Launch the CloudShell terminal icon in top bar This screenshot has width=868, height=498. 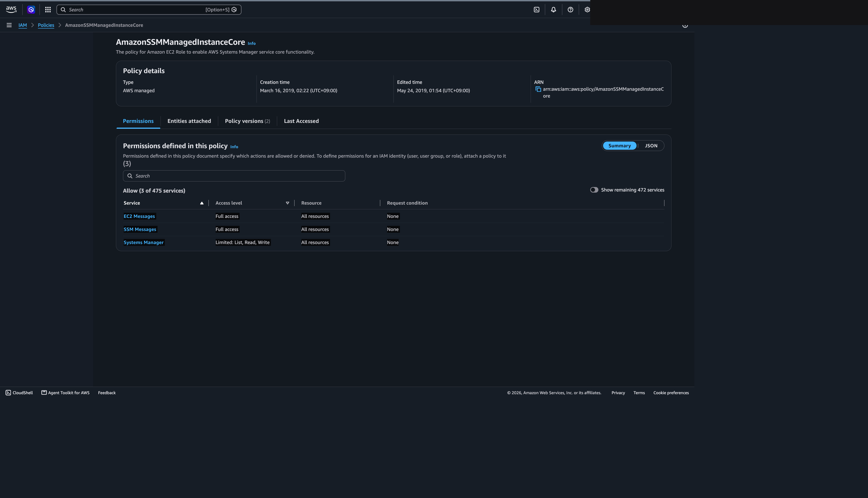pos(536,10)
